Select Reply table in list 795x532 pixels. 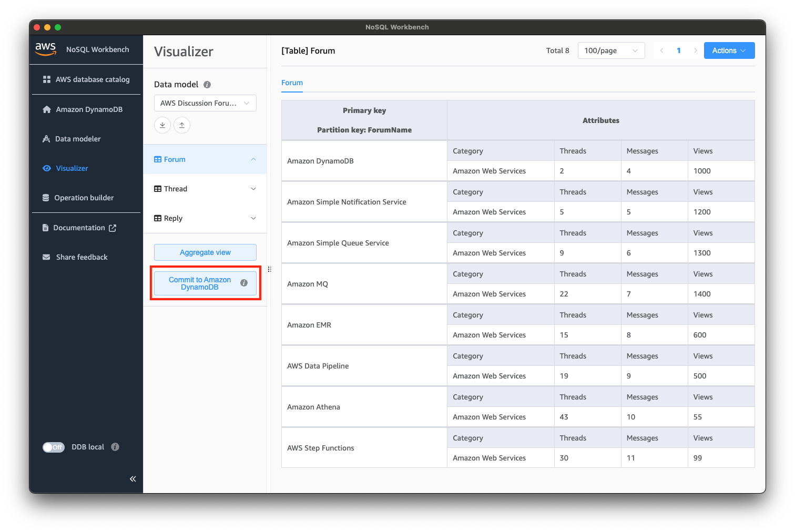click(x=205, y=218)
